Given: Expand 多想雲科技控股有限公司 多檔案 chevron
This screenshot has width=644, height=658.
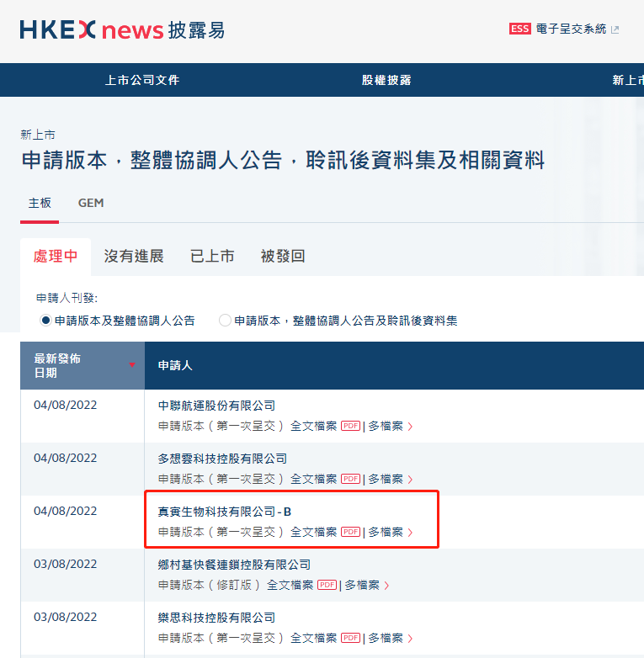Looking at the screenshot, I should tap(410, 480).
